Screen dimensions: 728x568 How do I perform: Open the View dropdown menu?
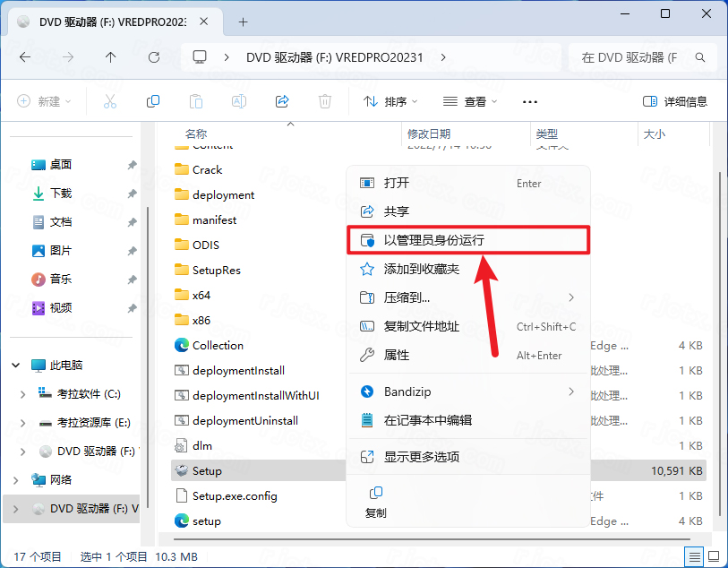pos(468,101)
